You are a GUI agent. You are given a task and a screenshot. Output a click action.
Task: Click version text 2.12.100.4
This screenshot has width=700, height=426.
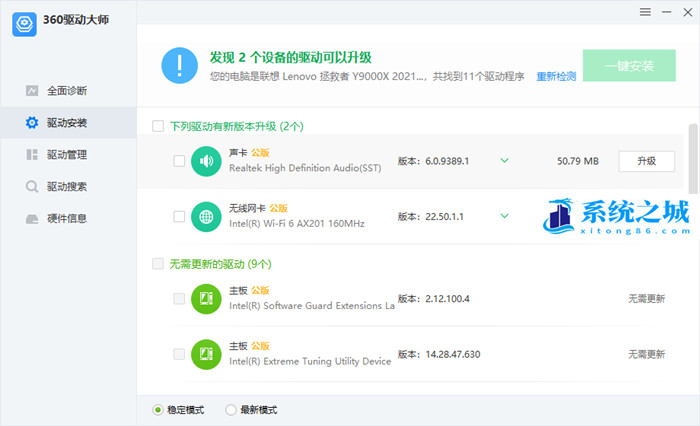[x=447, y=299]
